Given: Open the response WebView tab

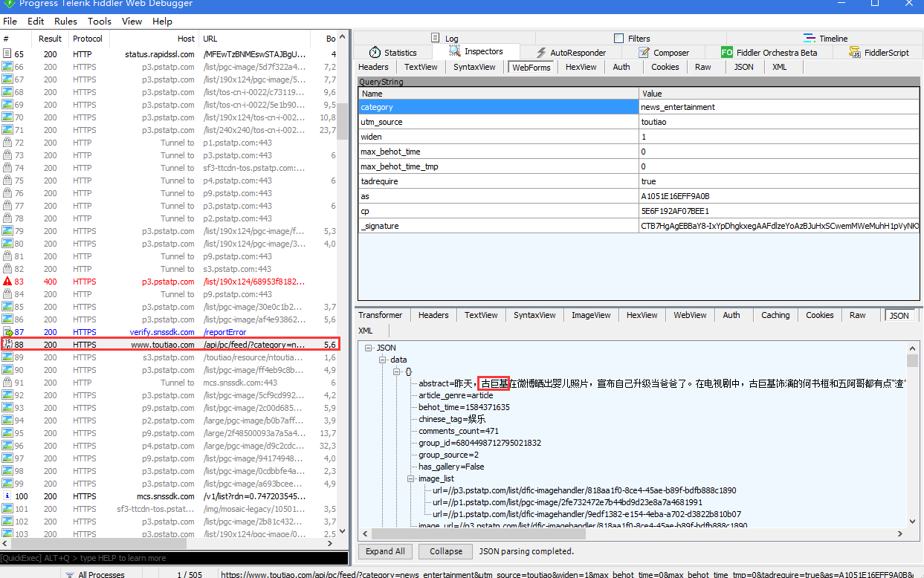Looking at the screenshot, I should 690,315.
